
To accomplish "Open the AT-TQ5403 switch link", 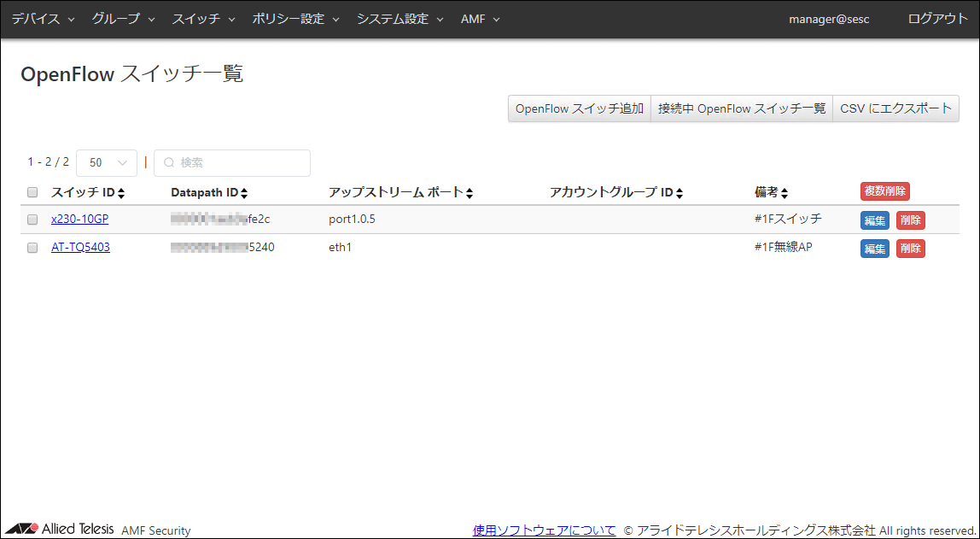I will click(80, 247).
